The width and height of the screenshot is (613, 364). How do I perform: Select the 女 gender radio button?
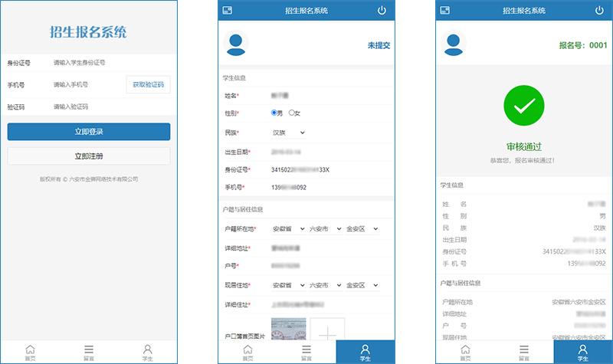point(292,113)
